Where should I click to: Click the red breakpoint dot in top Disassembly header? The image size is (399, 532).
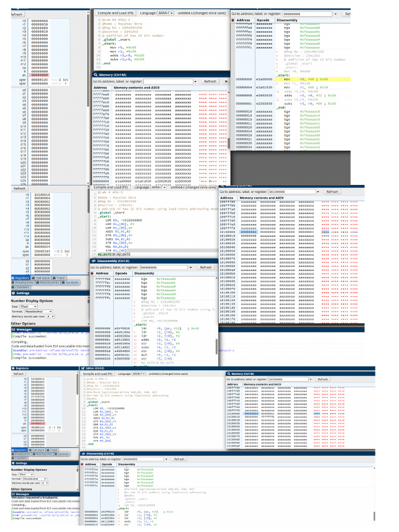(x=233, y=20)
